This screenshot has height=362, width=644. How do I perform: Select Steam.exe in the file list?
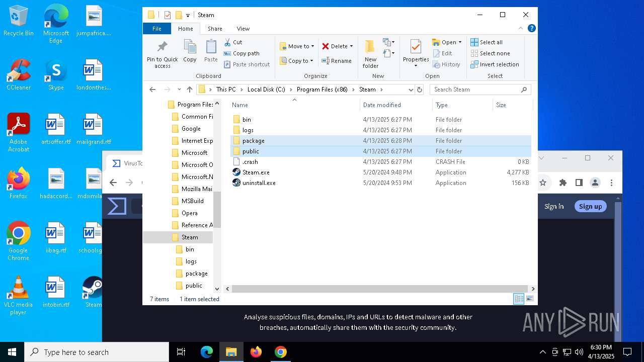pos(381,172)
